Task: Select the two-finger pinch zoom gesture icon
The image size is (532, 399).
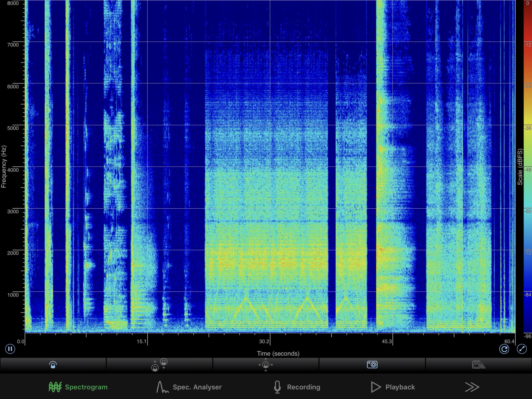Action: click(159, 365)
